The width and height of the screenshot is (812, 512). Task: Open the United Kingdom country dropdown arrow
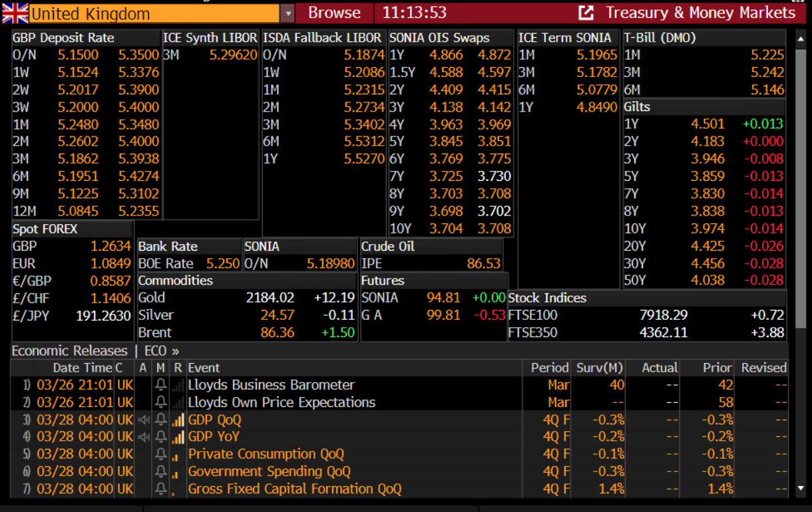click(287, 13)
